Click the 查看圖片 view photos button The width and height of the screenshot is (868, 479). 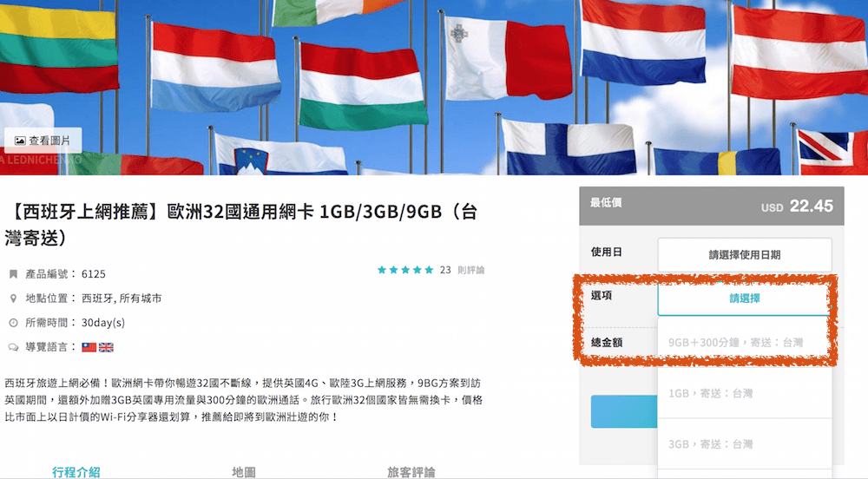coord(43,141)
